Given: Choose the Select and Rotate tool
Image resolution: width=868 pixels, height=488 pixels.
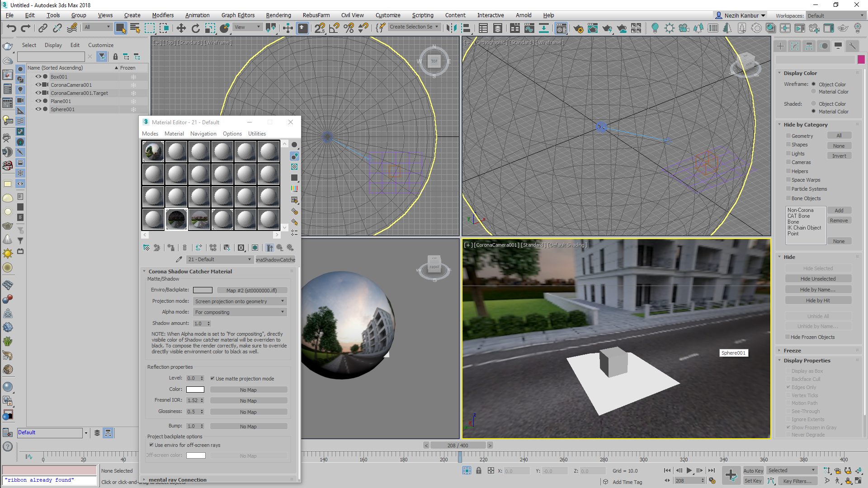Looking at the screenshot, I should pos(195,28).
